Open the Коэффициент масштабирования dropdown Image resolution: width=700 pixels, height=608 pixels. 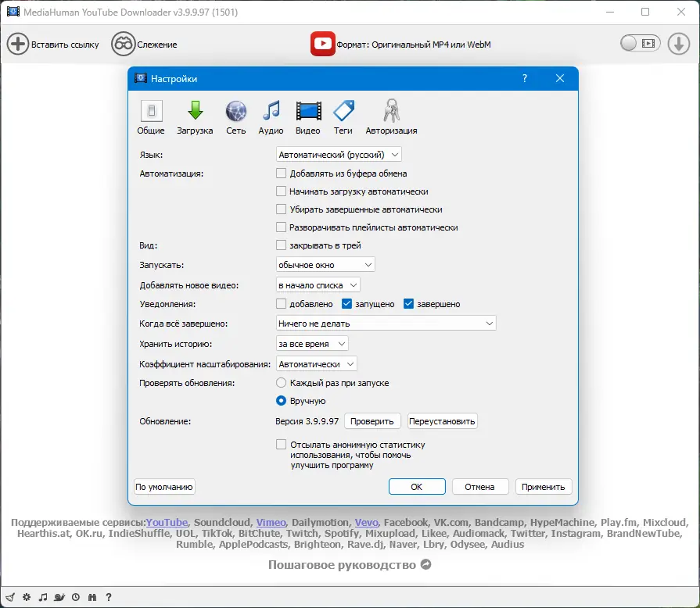[317, 364]
